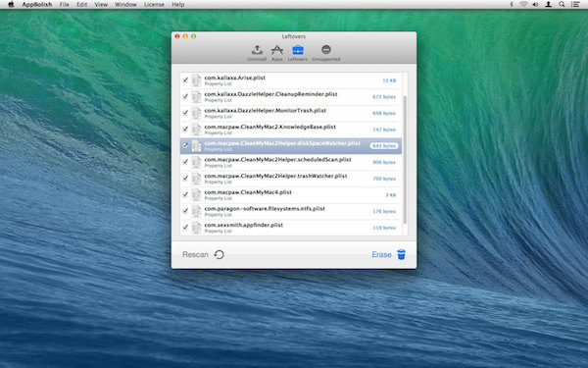Select com.macpaw.CleanMyMac2.KnowledgeBase.plist name

270,127
